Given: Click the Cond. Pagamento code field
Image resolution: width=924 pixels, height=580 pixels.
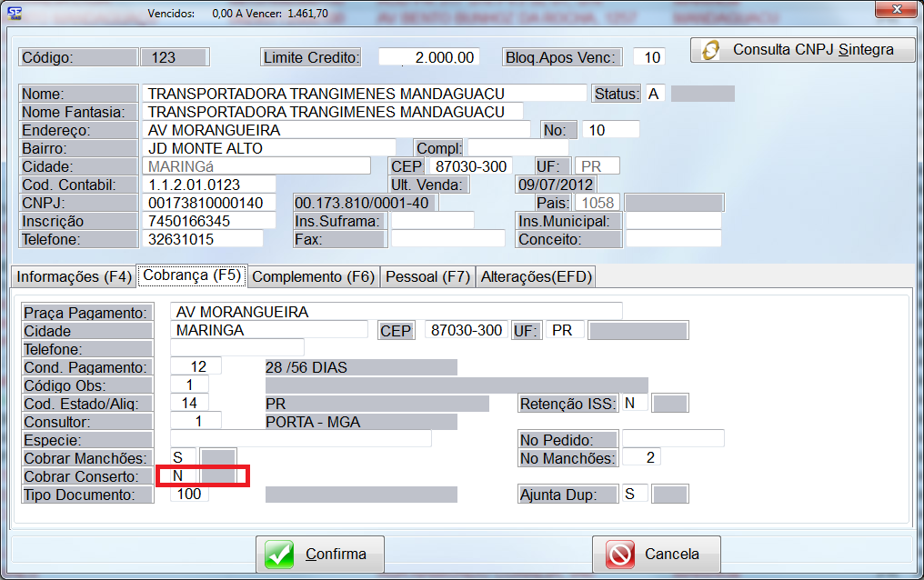Looking at the screenshot, I should click(x=195, y=367).
